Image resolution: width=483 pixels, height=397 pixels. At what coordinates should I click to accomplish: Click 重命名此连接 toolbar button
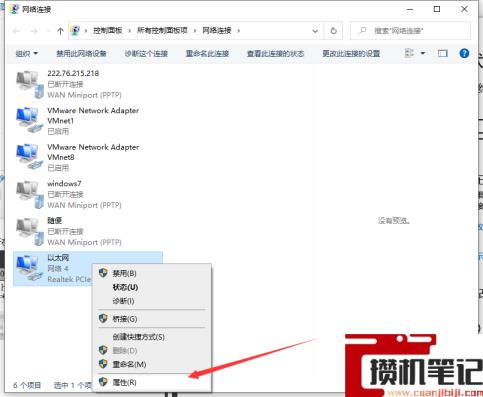[x=207, y=53]
